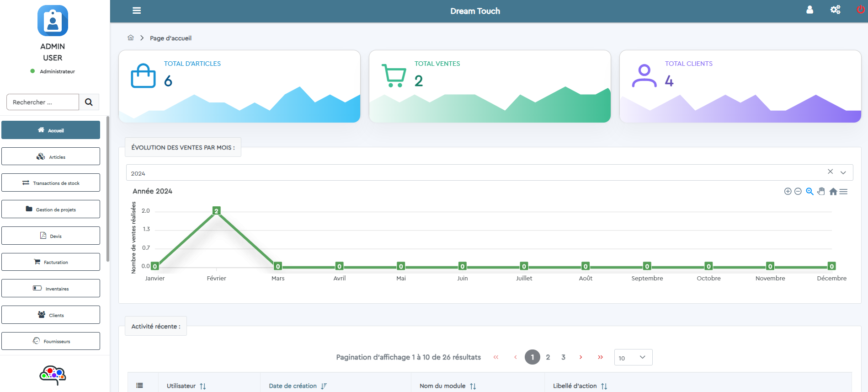868x392 pixels.
Task: Open the chart export menu
Action: click(x=843, y=191)
